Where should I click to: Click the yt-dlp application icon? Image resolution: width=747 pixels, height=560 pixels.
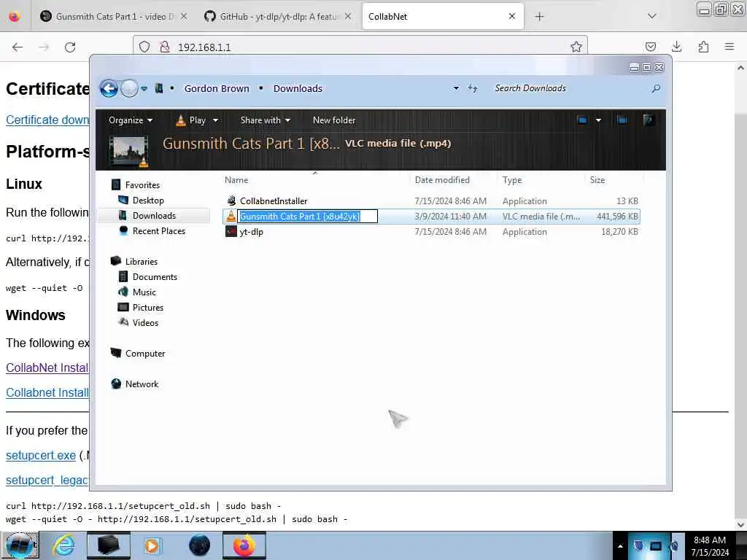[x=231, y=231]
